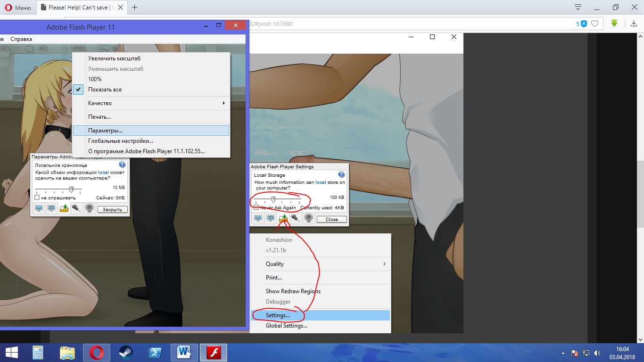
Task: Click 'Close' in Adobe Flash Player Settings
Action: (x=331, y=219)
